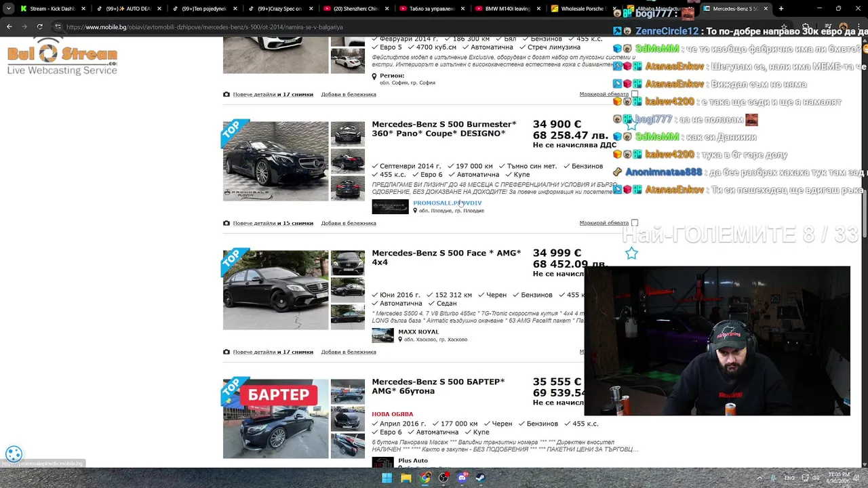868x488 pixels.
Task: Switch to Табло за управление tab
Action: 431,9
